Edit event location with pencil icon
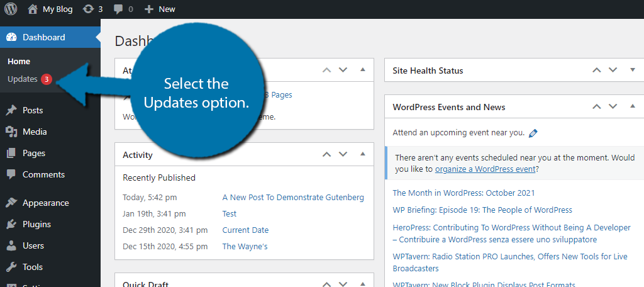The image size is (644, 287). click(x=533, y=133)
